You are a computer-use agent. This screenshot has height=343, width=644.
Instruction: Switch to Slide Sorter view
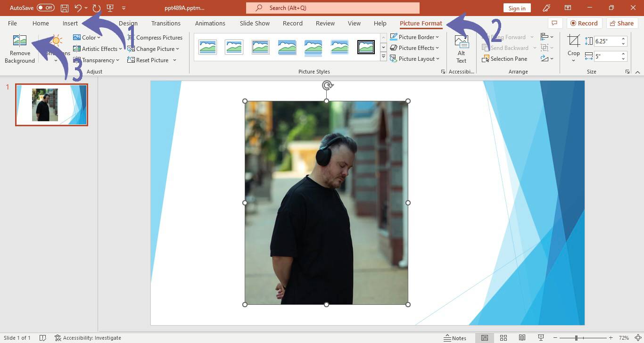(x=503, y=338)
